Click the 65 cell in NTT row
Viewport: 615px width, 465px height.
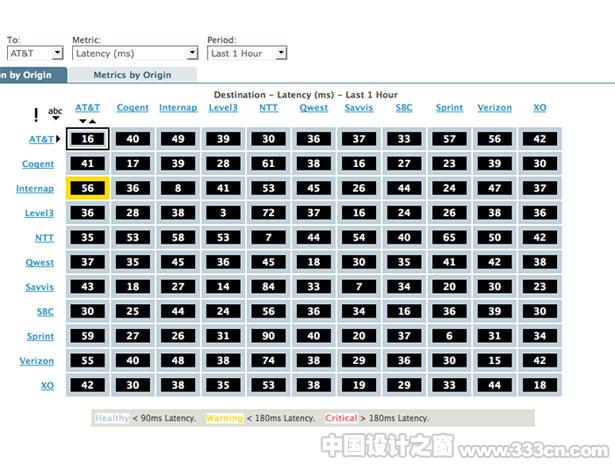[x=449, y=238]
